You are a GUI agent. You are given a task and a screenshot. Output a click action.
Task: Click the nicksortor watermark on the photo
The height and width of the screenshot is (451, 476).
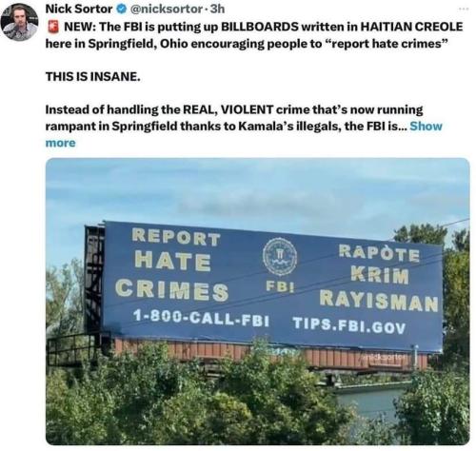(384, 358)
